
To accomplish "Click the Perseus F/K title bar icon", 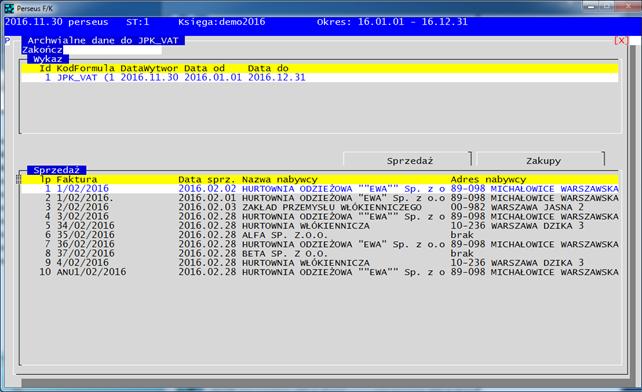I will pos(9,8).
